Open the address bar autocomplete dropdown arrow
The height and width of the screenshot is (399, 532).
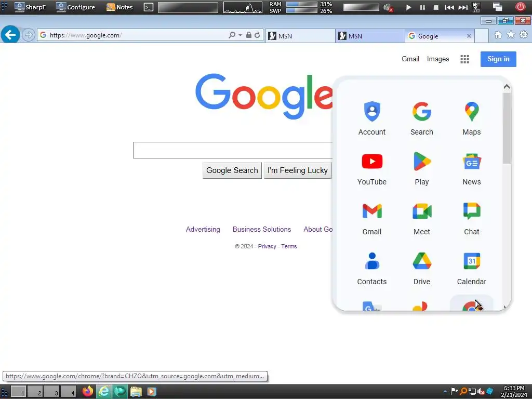(x=240, y=35)
